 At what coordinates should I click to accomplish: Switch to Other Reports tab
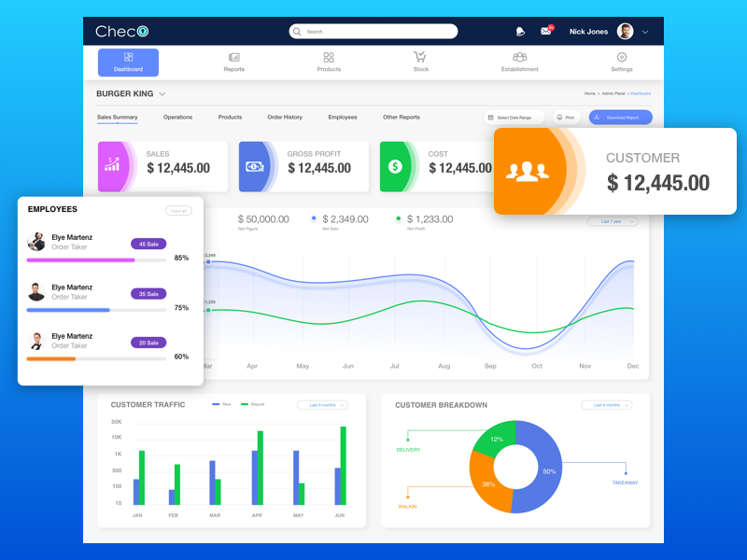[x=402, y=118]
